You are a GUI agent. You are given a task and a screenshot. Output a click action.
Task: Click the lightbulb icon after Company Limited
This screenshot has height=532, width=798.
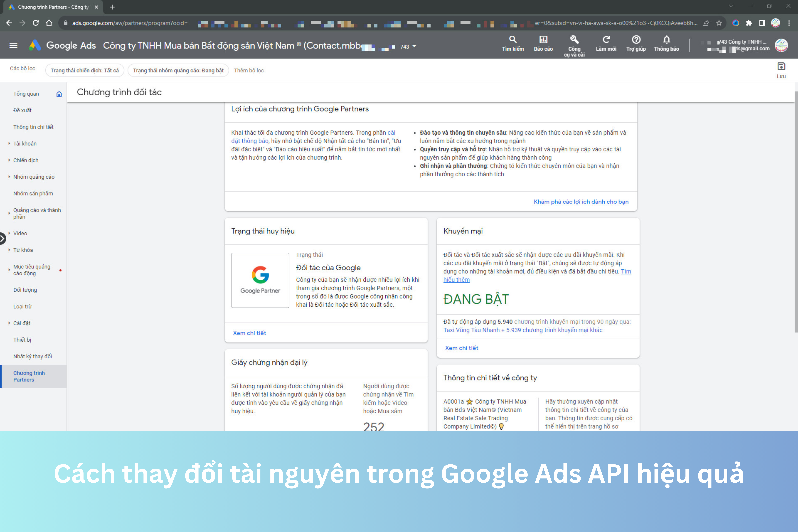pyautogui.click(x=501, y=427)
